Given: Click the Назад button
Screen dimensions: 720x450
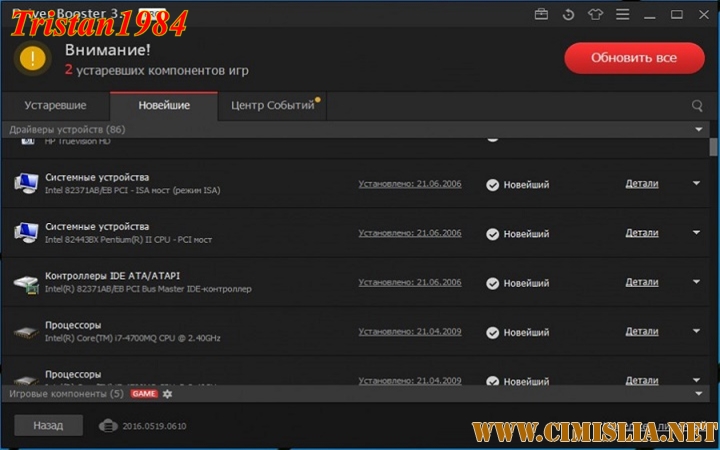Looking at the screenshot, I should (x=48, y=426).
